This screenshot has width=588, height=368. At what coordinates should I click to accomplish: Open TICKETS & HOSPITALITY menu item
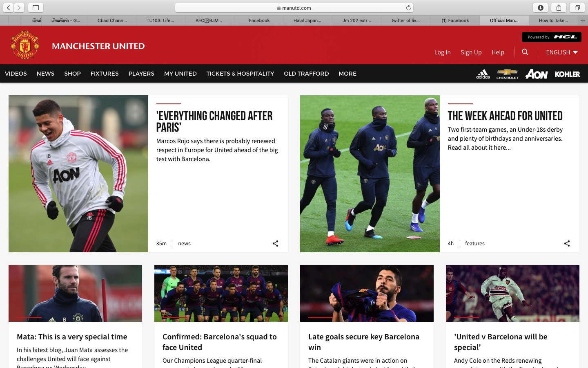coord(240,74)
